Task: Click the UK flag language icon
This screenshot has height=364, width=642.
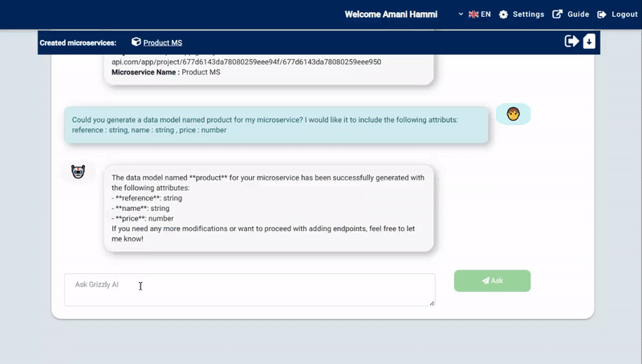Action: [473, 14]
